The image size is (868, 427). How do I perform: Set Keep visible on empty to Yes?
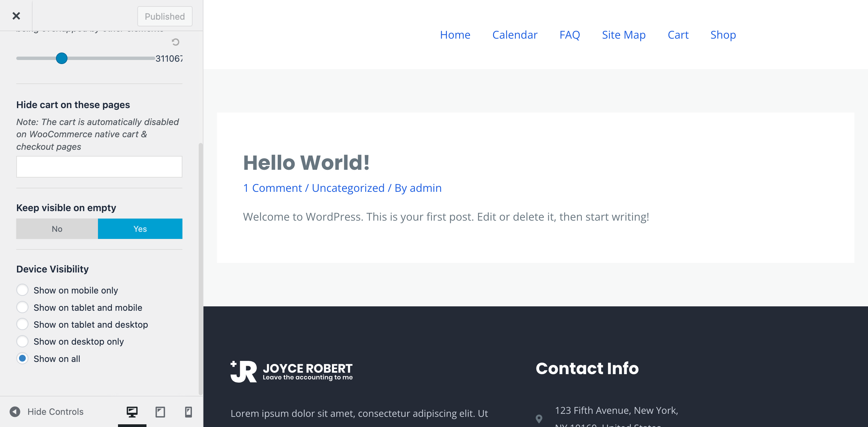click(140, 229)
